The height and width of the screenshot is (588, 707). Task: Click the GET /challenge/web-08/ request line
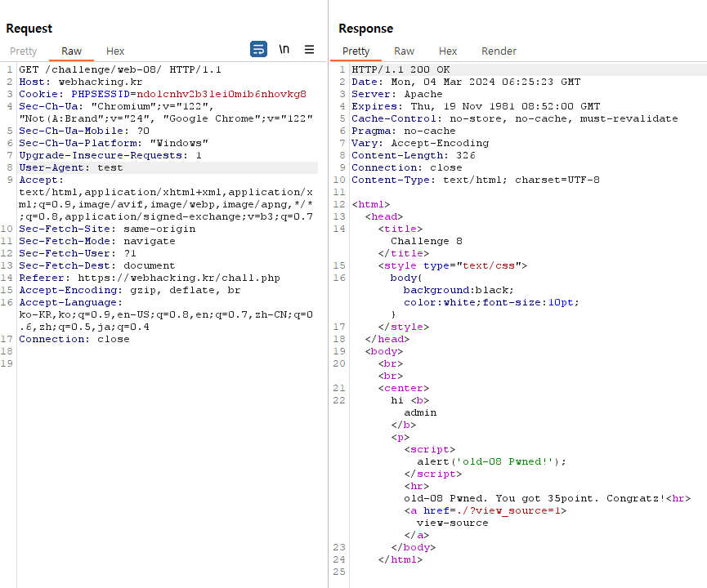coord(120,70)
